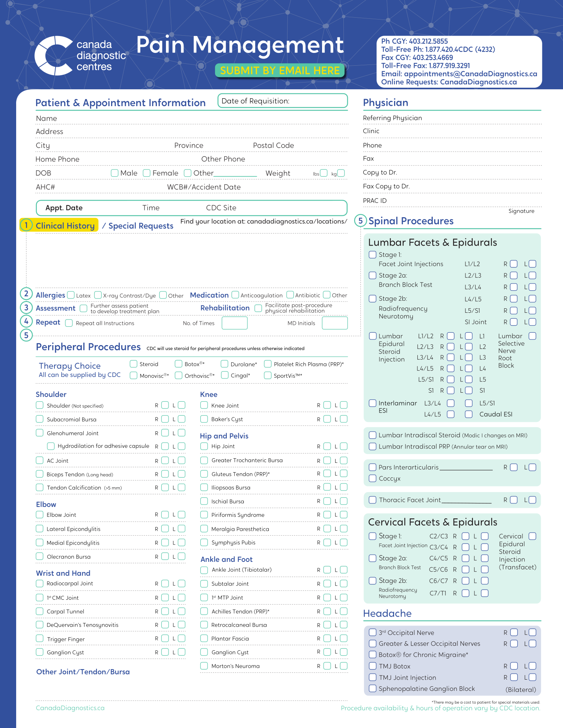
Task: Check the Elbow Joint box
Action: point(40,515)
